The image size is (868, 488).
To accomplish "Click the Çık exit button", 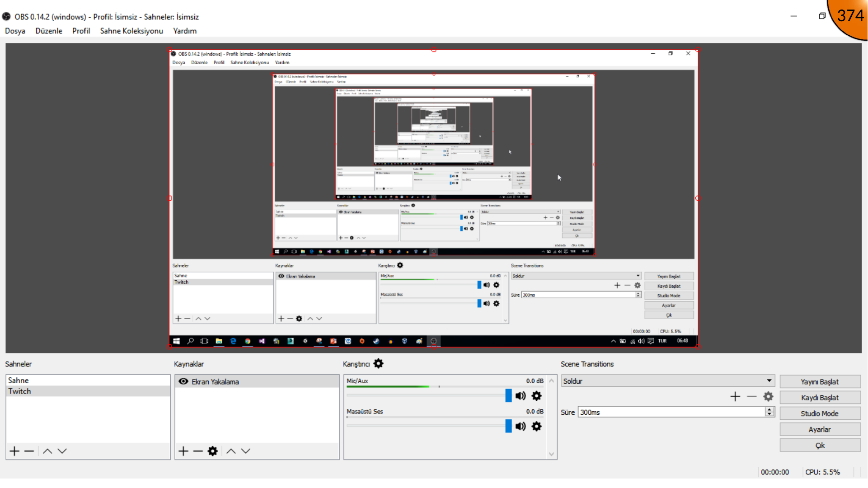I will 820,445.
